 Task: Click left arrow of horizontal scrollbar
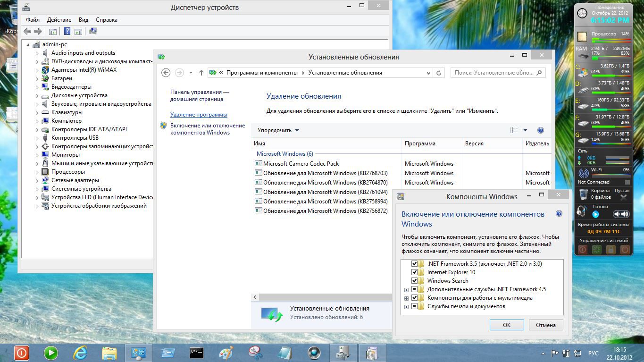tap(255, 297)
